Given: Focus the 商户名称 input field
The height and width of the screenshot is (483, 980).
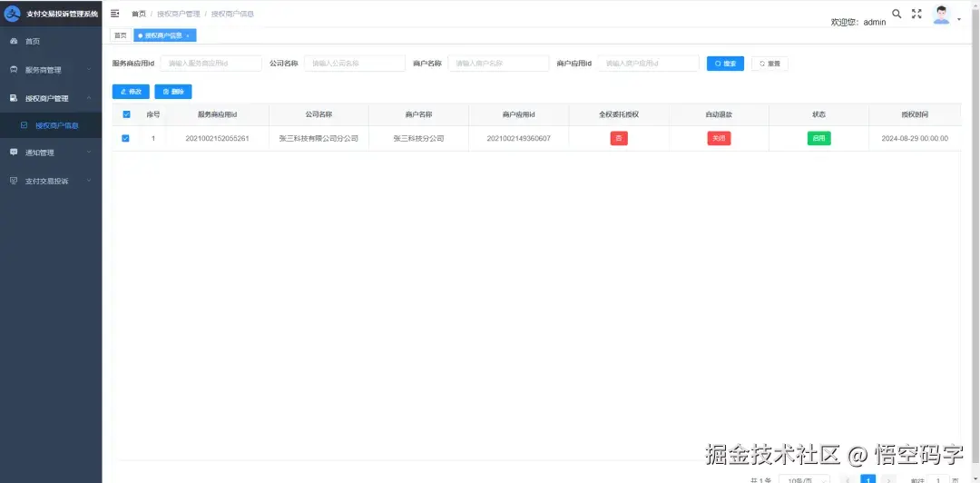Looking at the screenshot, I should (499, 64).
